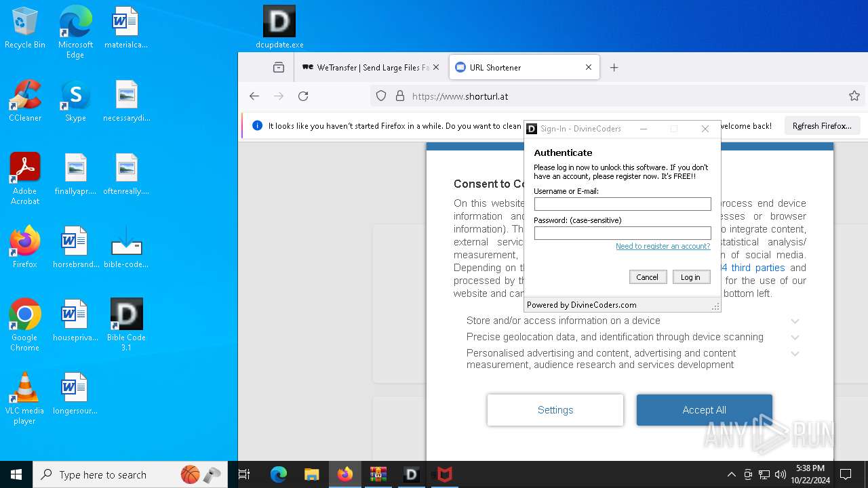The image size is (868, 488).
Task: Open the Need to register an account link
Action: point(663,246)
